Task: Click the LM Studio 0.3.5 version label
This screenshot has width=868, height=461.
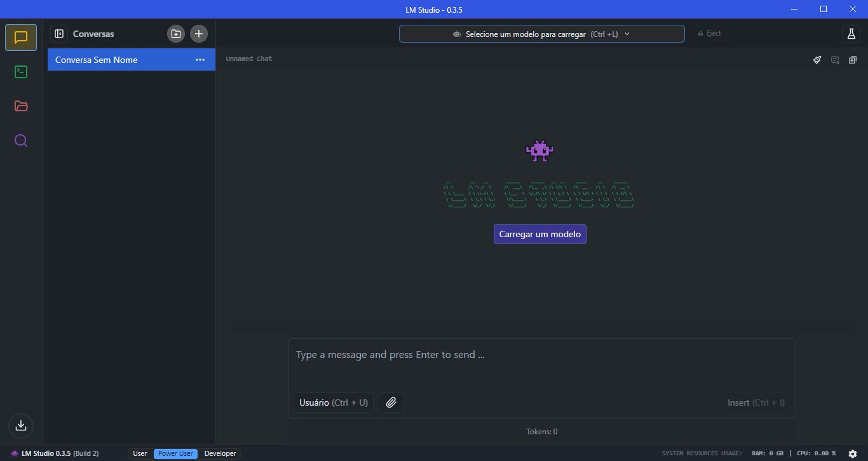Action: point(55,453)
